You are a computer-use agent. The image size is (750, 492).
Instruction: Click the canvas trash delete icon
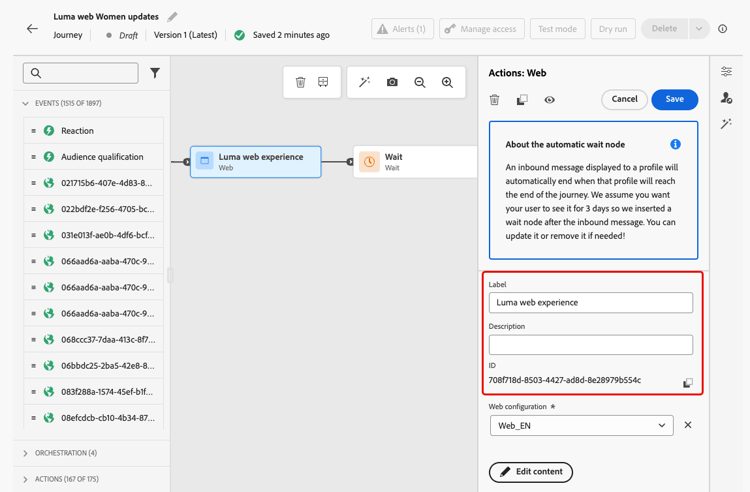coord(300,82)
